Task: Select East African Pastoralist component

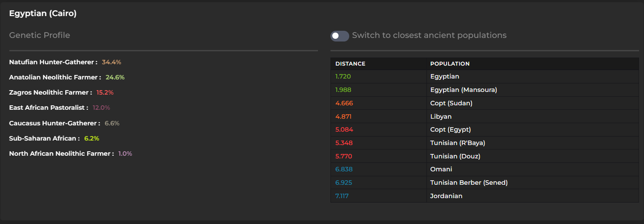Action: pyautogui.click(x=49, y=108)
